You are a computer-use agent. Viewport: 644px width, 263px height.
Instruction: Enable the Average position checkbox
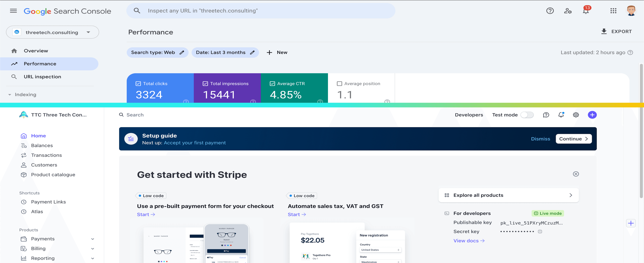click(x=339, y=83)
